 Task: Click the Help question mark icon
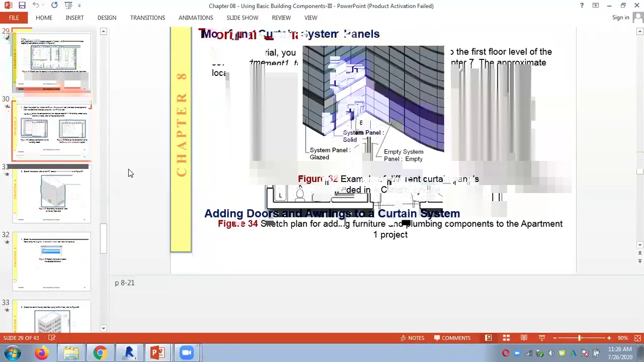coord(582,6)
